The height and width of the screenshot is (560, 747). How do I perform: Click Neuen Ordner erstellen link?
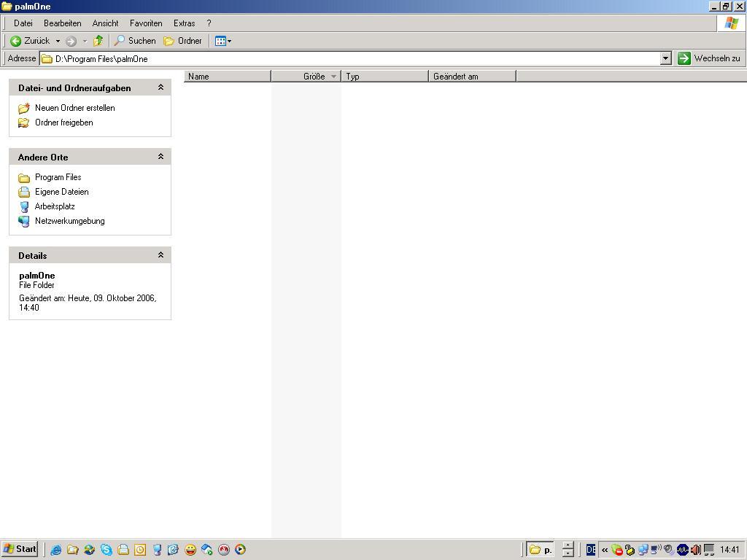click(75, 108)
